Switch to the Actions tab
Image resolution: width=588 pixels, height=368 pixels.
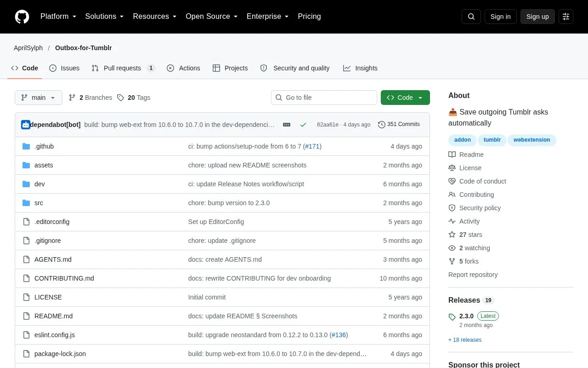click(183, 68)
